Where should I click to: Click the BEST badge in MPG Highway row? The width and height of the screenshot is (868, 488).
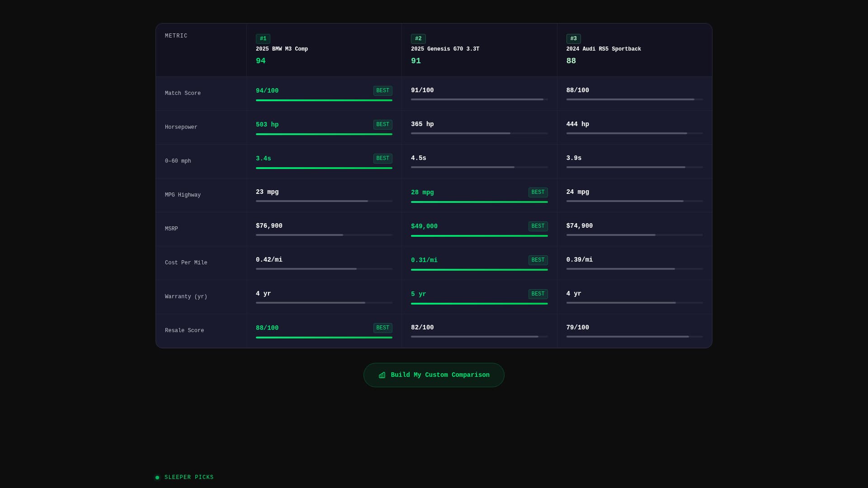(x=538, y=192)
